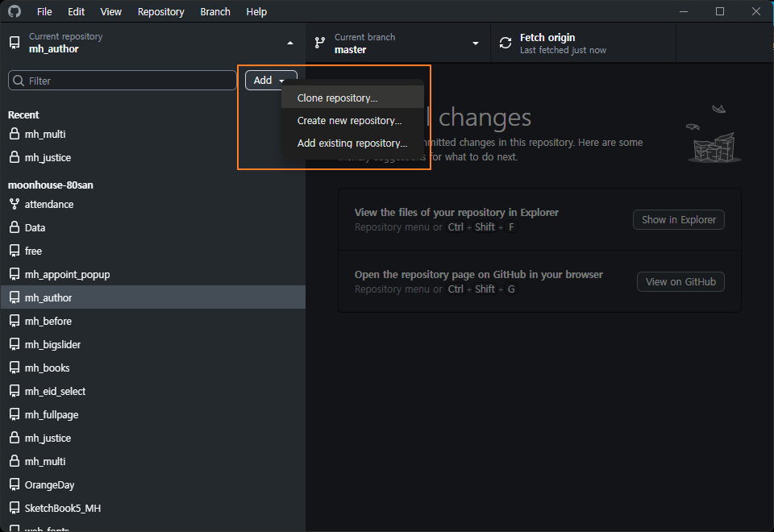Click the repo icon next to mh_eid_select

pyautogui.click(x=15, y=391)
